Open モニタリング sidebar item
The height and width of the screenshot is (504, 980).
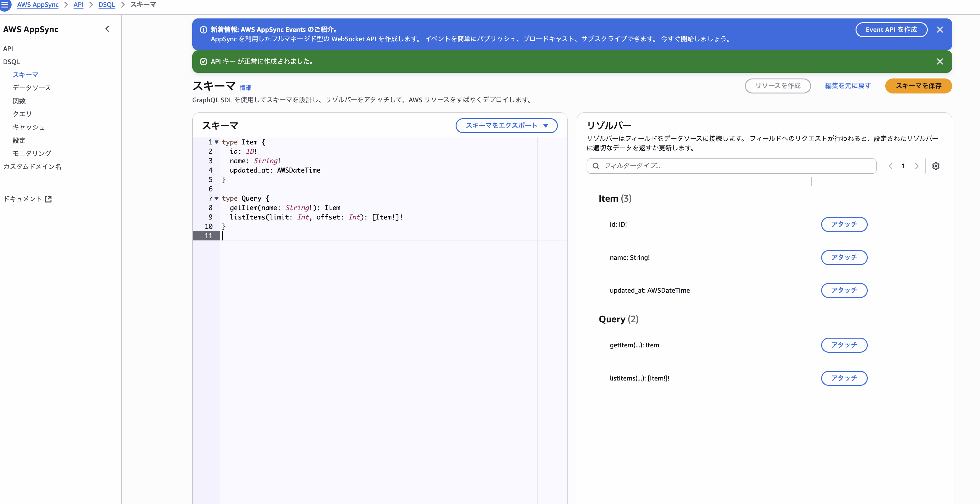pyautogui.click(x=32, y=153)
